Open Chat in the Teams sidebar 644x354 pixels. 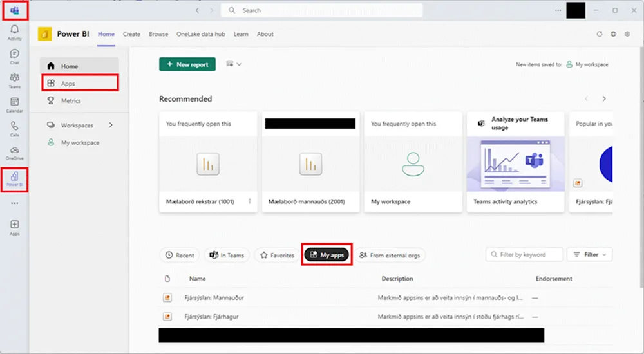(14, 57)
